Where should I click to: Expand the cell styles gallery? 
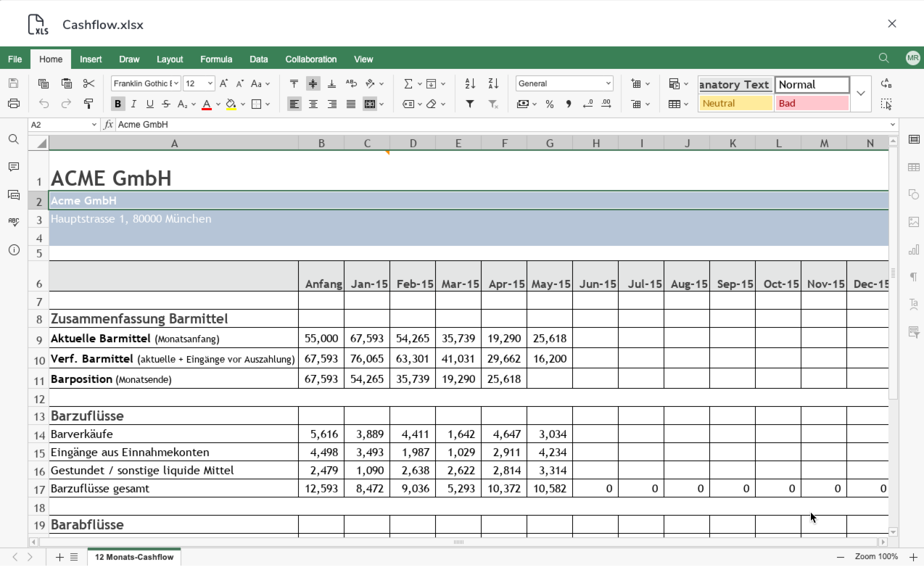coord(861,94)
